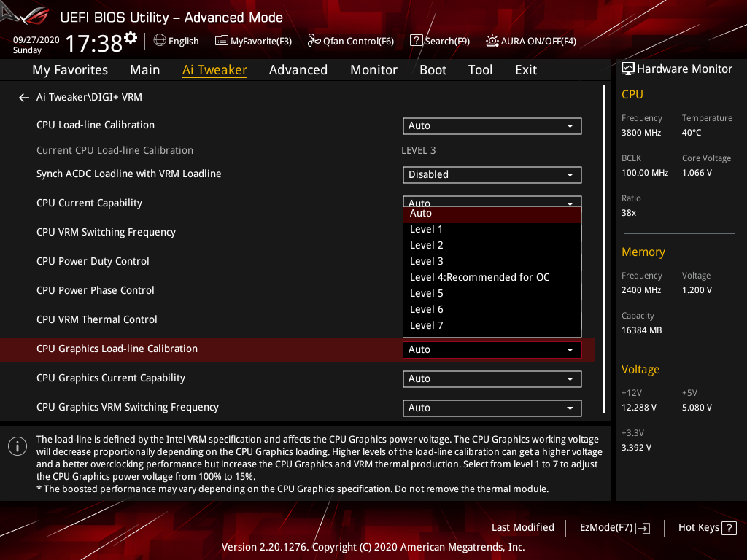This screenshot has width=747, height=560.
Task: Click the EzMode exit arrow icon
Action: (x=643, y=528)
